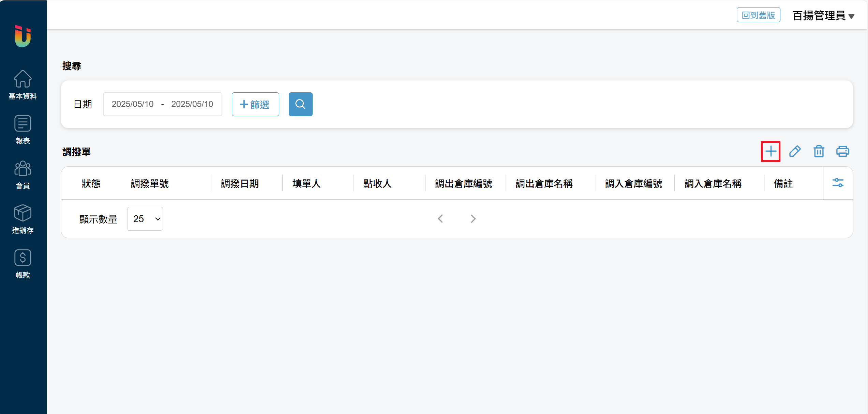The width and height of the screenshot is (868, 414).
Task: Click the 調撥單號 column header
Action: 150,184
